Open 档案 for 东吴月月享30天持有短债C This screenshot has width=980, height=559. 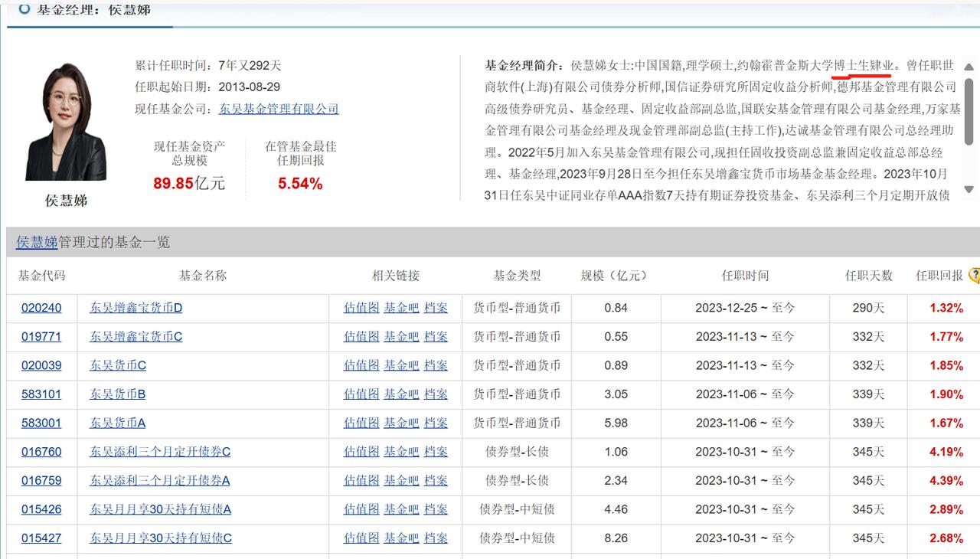436,538
